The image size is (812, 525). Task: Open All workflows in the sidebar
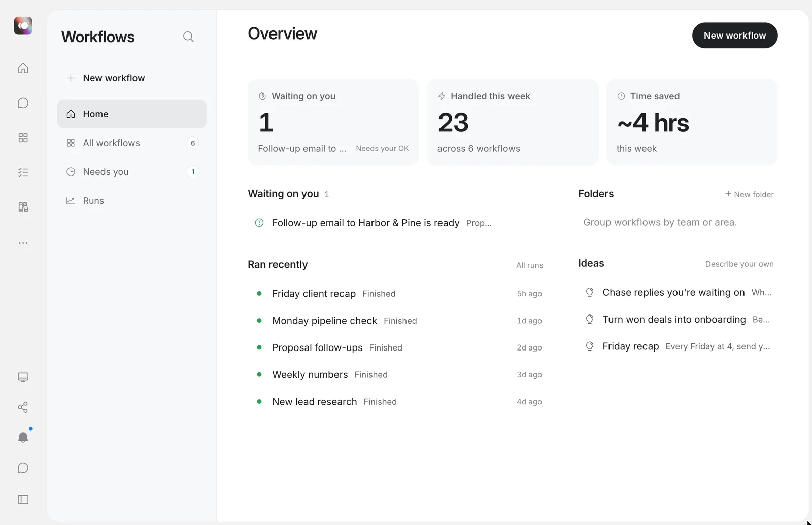click(x=132, y=143)
